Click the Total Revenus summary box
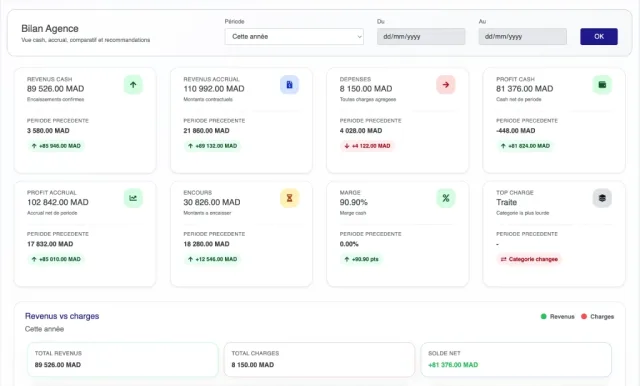 (123, 359)
